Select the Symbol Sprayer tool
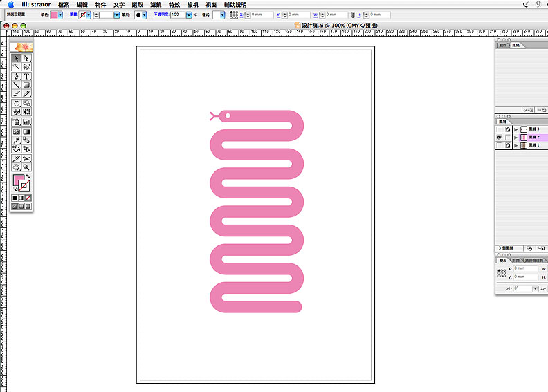This screenshot has height=392, width=548. tap(16, 122)
